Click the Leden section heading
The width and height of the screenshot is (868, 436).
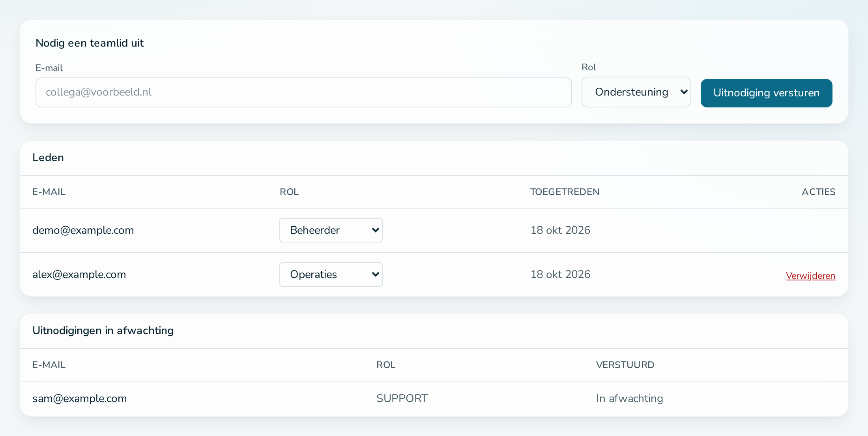tap(48, 158)
